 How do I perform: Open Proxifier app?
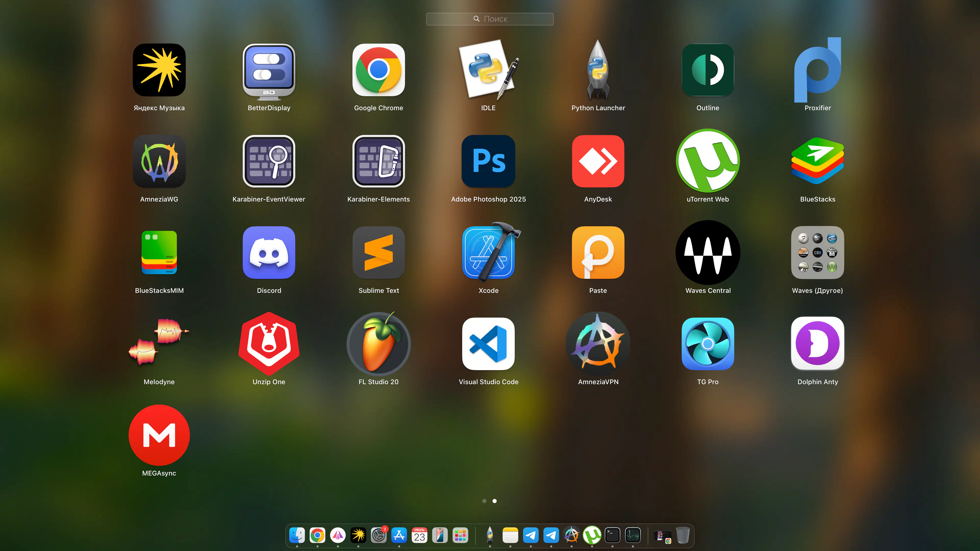point(817,70)
